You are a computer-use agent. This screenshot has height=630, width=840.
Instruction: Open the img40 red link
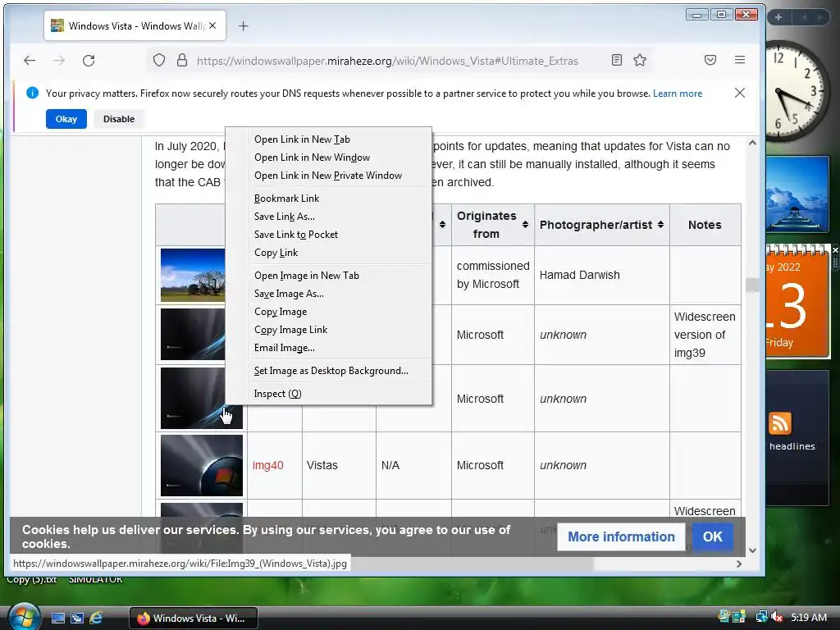click(x=268, y=465)
